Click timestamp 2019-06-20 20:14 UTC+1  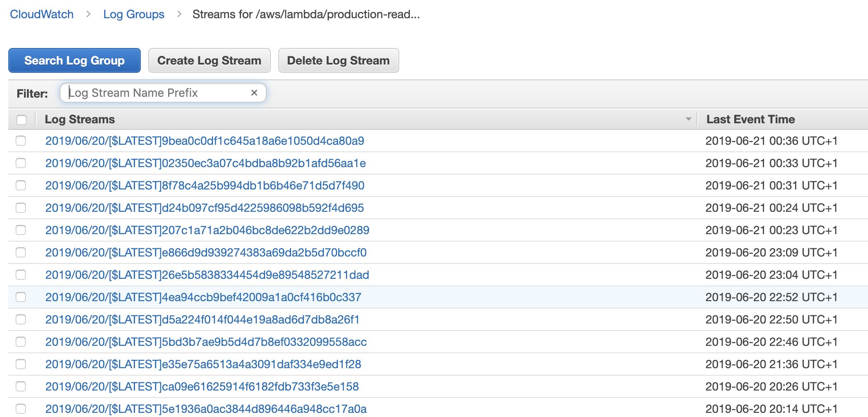click(772, 409)
